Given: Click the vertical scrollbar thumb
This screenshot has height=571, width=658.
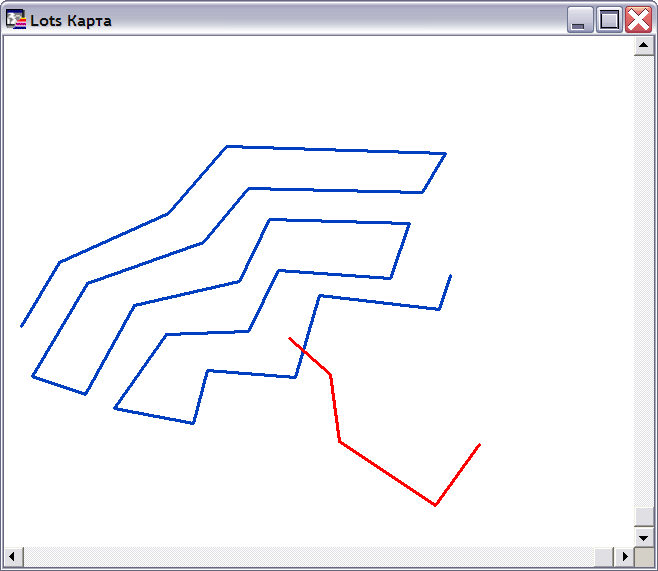Looking at the screenshot, I should coord(644,517).
